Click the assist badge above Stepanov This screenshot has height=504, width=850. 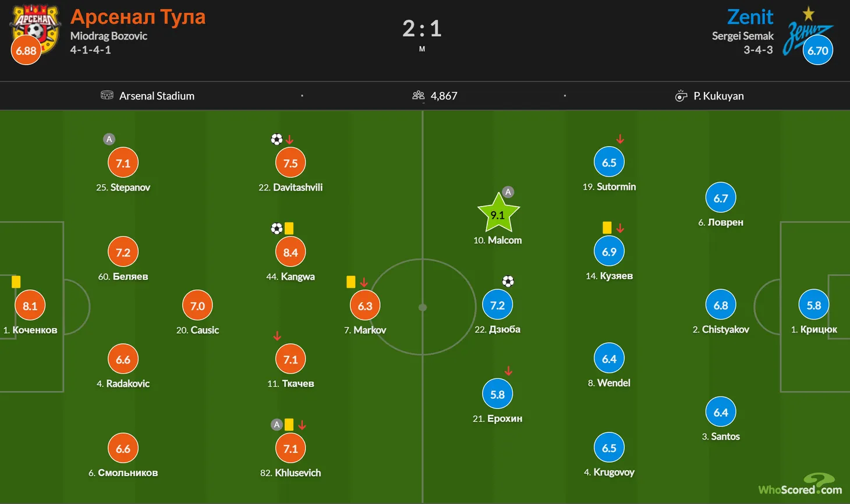109,139
